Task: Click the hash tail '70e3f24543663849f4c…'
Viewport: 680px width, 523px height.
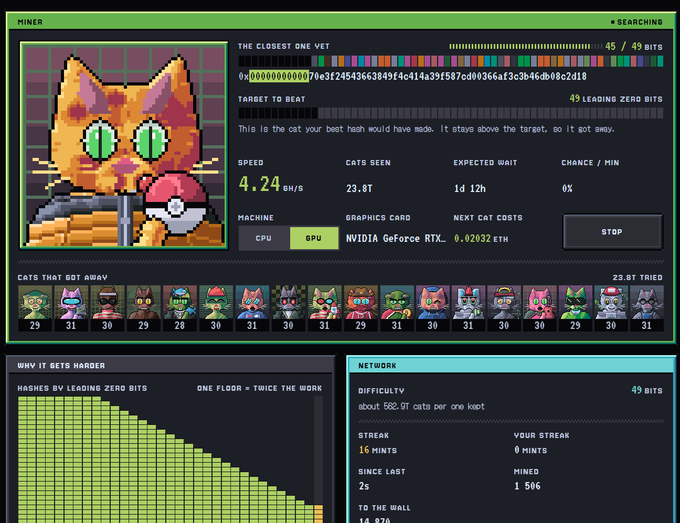Action: (x=448, y=77)
